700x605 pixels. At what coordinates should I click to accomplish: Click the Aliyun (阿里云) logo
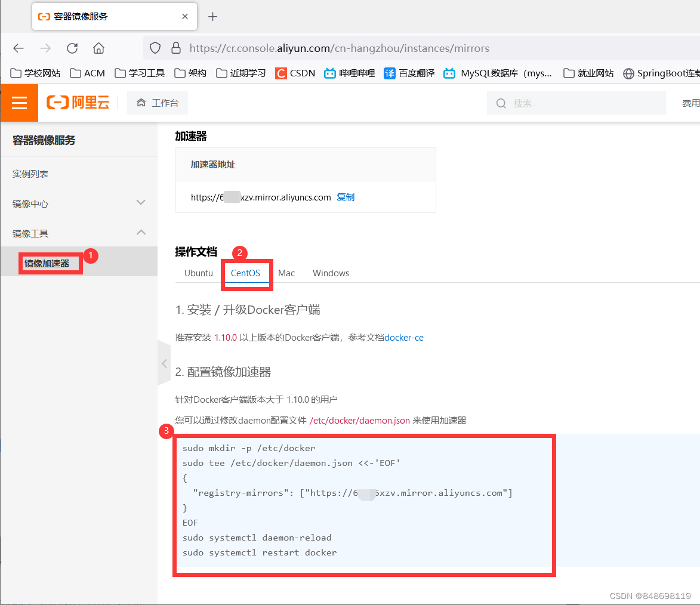click(78, 102)
